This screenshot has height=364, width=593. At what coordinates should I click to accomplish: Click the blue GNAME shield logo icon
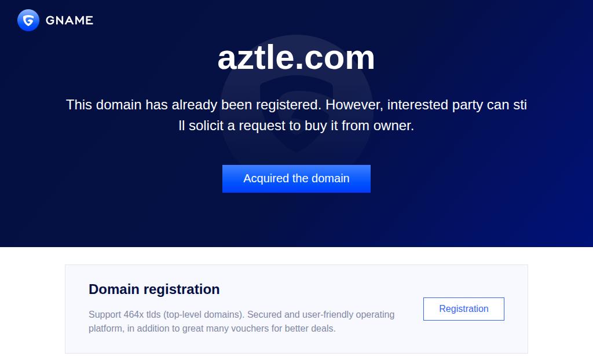(x=28, y=20)
